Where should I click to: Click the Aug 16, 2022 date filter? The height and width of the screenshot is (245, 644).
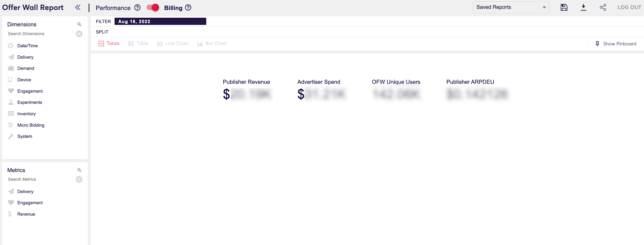pyautogui.click(x=160, y=22)
